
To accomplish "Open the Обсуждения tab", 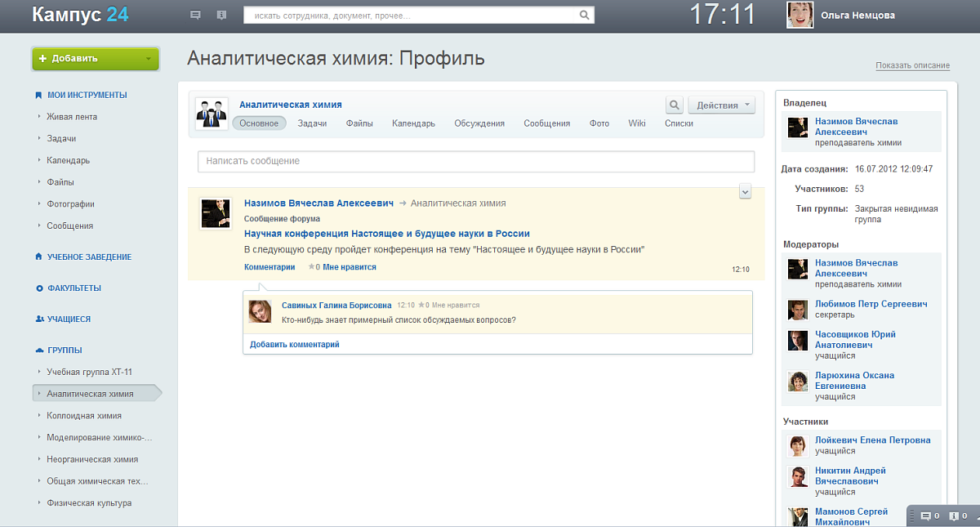I will (479, 123).
